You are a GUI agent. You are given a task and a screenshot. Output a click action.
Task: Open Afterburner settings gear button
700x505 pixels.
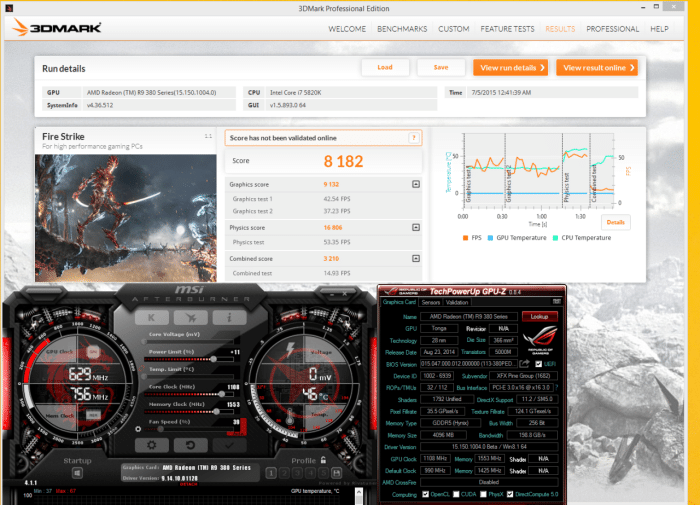[152, 445]
